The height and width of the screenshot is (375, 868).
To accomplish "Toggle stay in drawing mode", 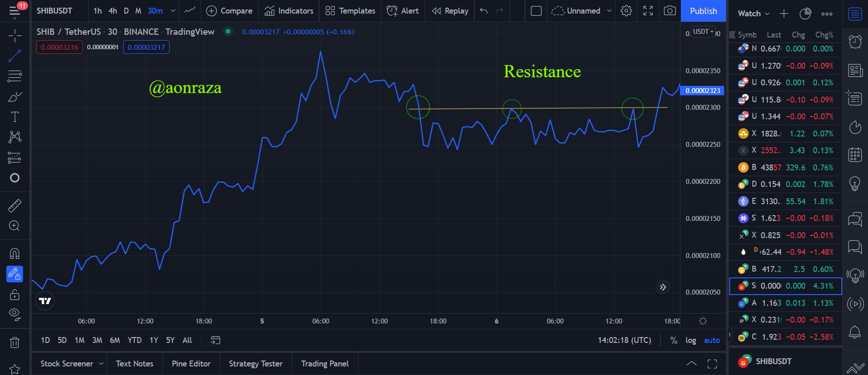I will (14, 274).
